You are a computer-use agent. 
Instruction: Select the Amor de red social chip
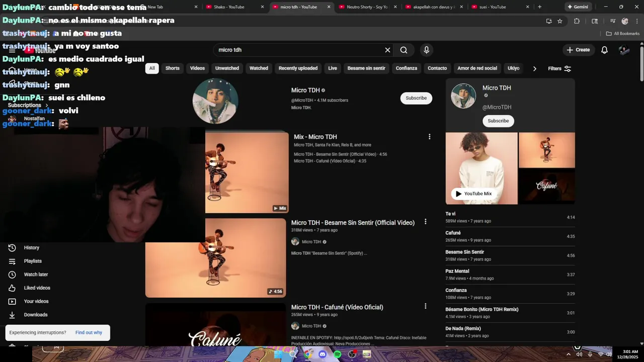[x=477, y=68]
